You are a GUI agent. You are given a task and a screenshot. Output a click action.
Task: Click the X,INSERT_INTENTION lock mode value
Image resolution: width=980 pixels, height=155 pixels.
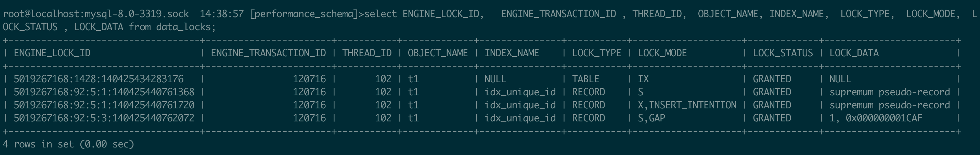pyautogui.click(x=687, y=105)
